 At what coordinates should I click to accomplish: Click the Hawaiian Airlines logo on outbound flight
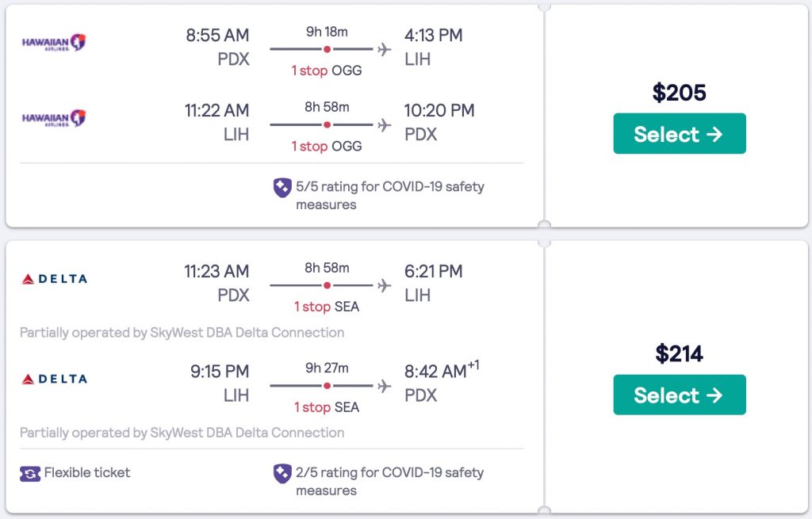54,43
